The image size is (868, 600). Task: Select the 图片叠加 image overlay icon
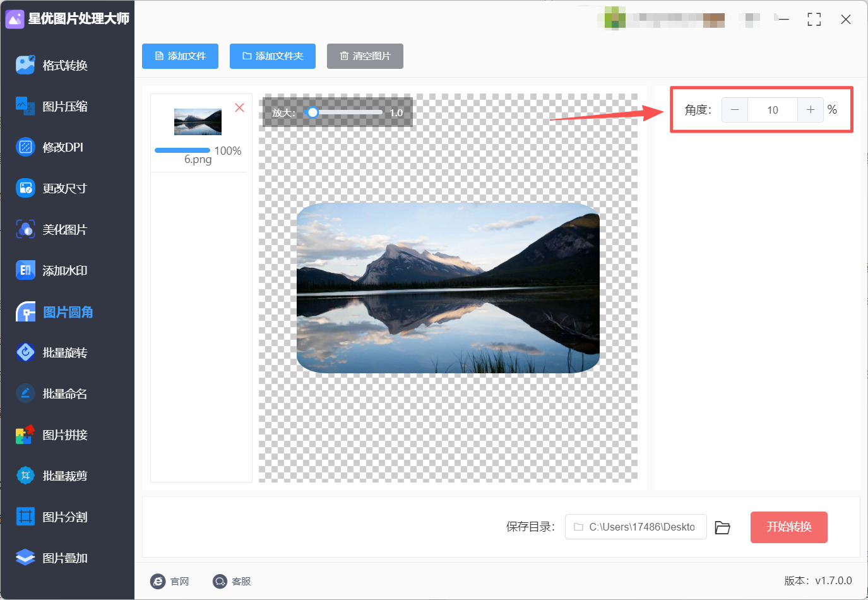click(x=25, y=558)
